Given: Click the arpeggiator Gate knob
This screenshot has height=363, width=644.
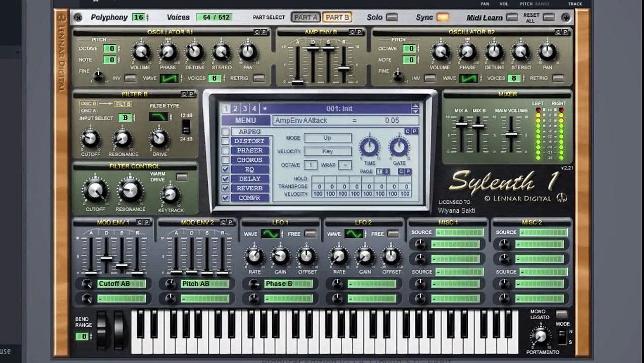Looking at the screenshot, I should 399,147.
